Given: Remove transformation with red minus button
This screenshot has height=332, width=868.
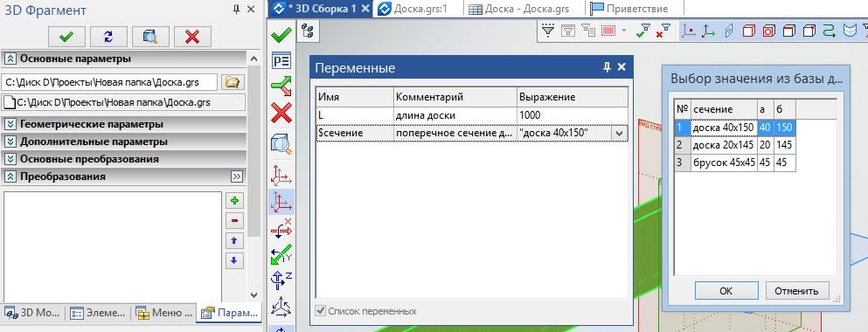Looking at the screenshot, I should (234, 221).
